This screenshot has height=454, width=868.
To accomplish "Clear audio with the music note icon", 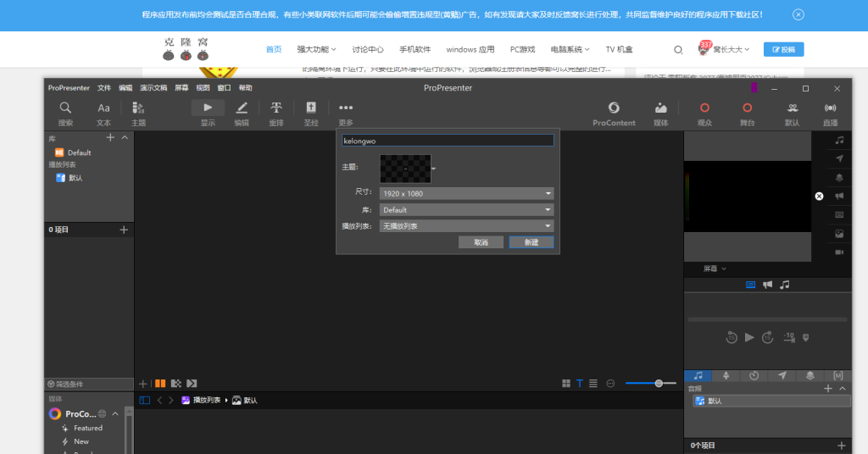I will coord(839,141).
